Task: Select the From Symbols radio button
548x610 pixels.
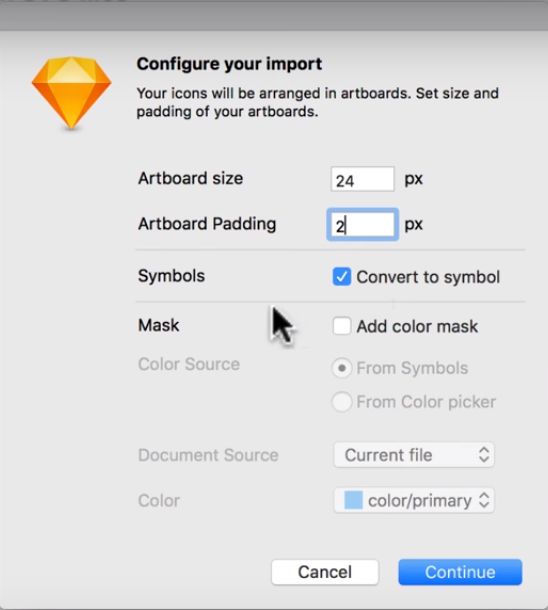Action: (342, 368)
